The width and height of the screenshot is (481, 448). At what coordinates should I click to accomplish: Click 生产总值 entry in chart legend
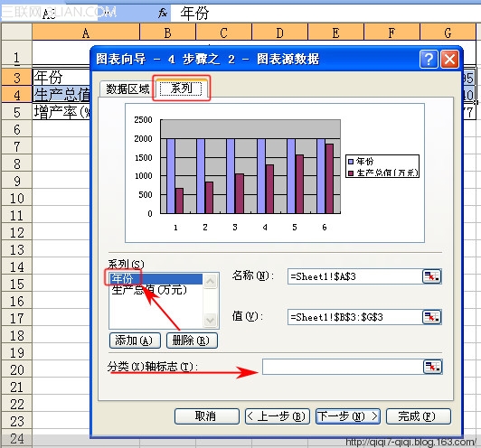(x=382, y=173)
